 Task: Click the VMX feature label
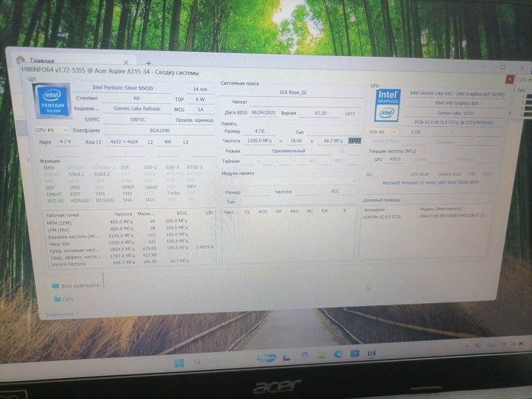coord(75,187)
